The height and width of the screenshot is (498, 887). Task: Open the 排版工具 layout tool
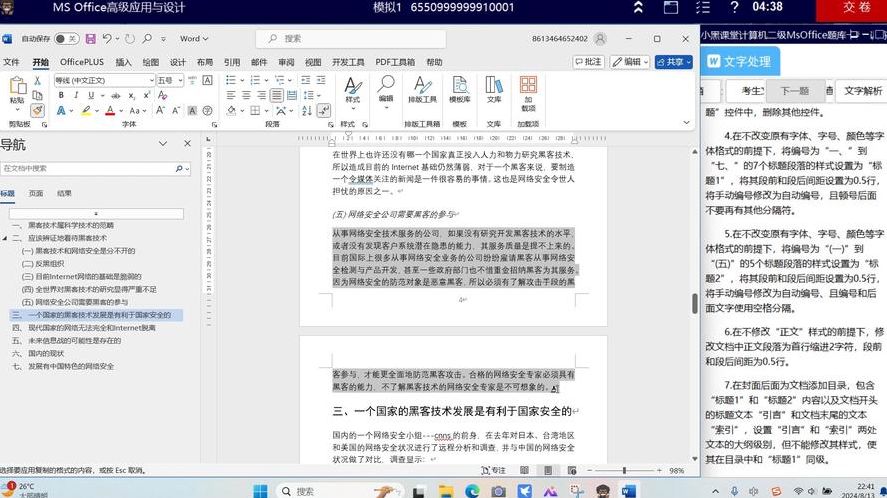pos(422,89)
